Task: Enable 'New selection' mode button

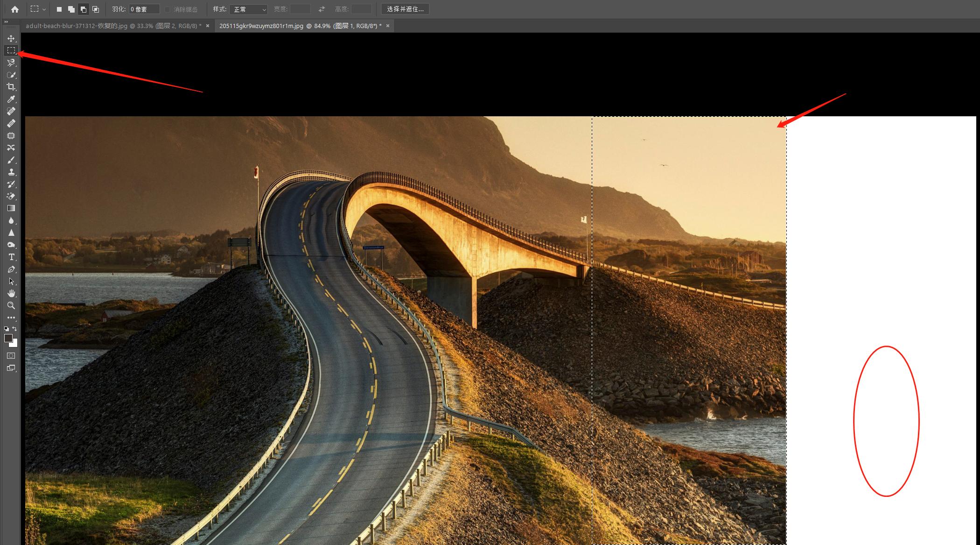Action: (59, 9)
